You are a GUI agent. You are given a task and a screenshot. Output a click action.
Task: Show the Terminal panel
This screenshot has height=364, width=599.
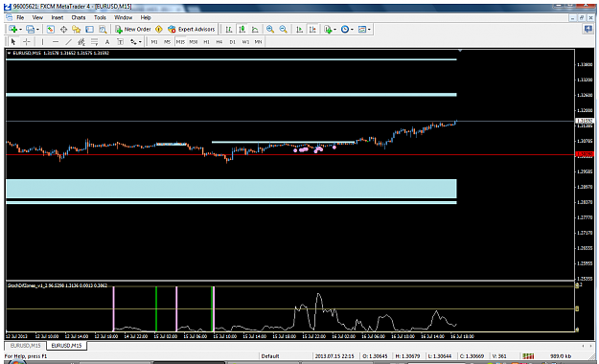(x=89, y=30)
